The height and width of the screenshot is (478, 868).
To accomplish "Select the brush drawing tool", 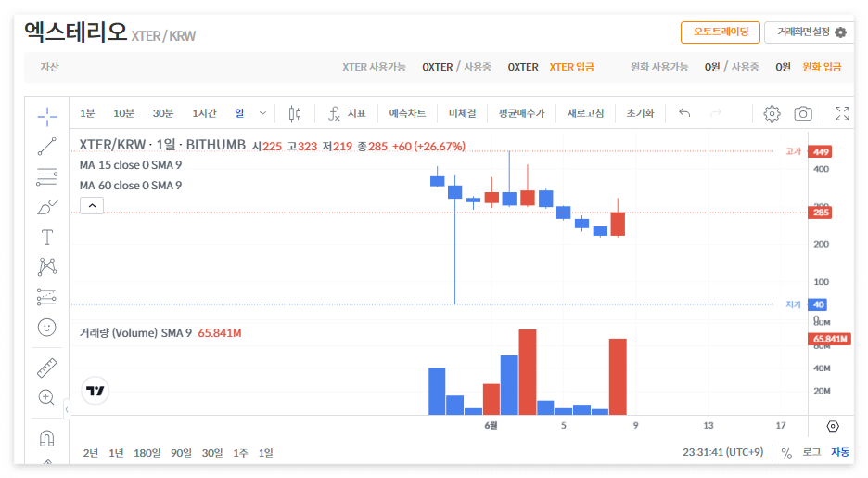I will [x=47, y=207].
